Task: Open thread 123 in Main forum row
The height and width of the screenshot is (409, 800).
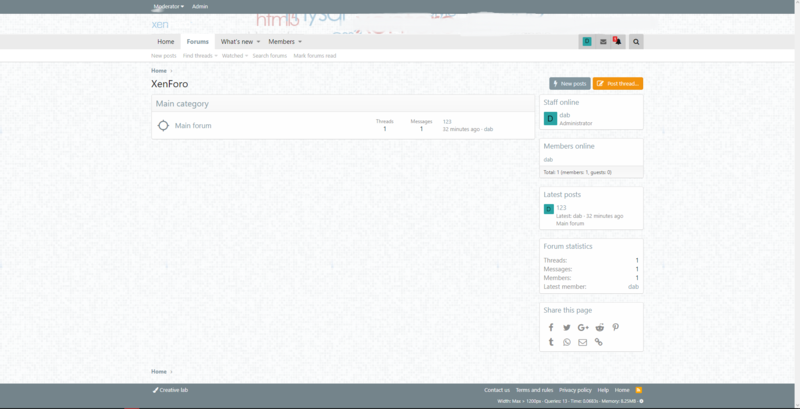Action: (447, 122)
